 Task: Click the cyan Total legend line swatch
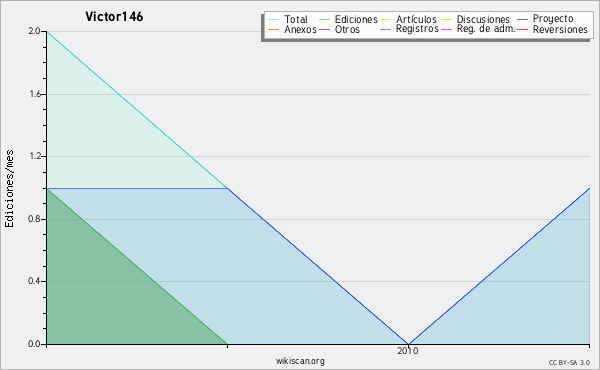274,20
